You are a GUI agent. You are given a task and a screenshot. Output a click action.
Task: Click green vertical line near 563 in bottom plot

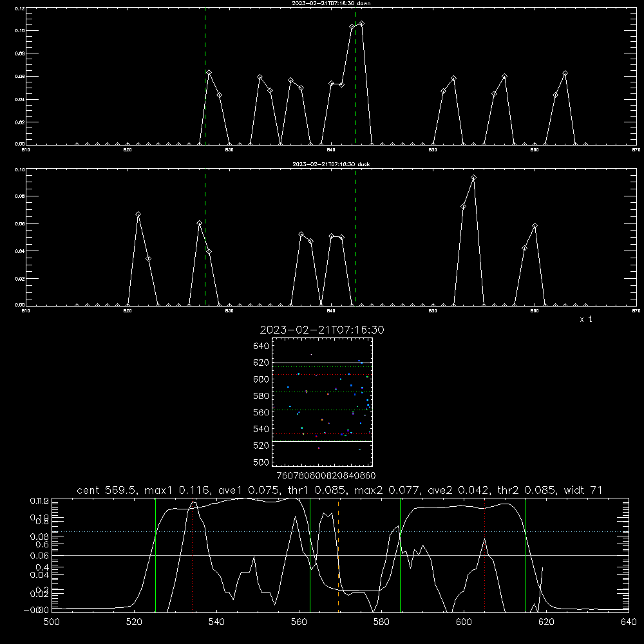click(x=310, y=555)
